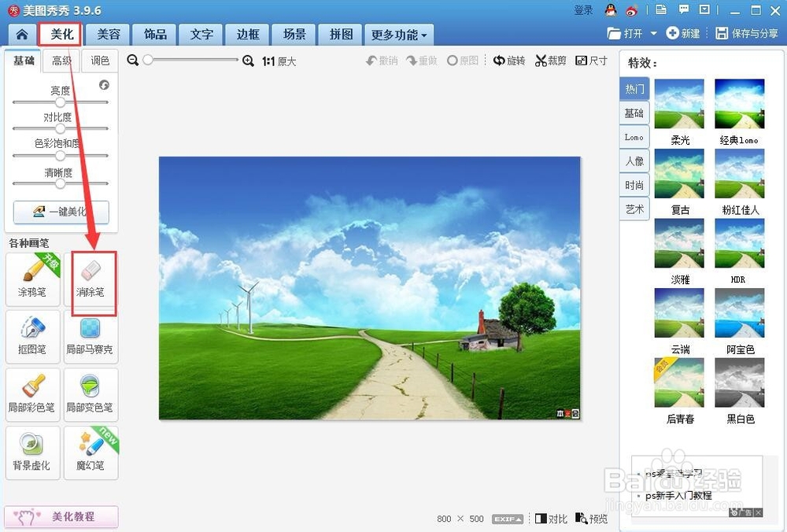Select the 人像 portrait effects category

[x=634, y=161]
